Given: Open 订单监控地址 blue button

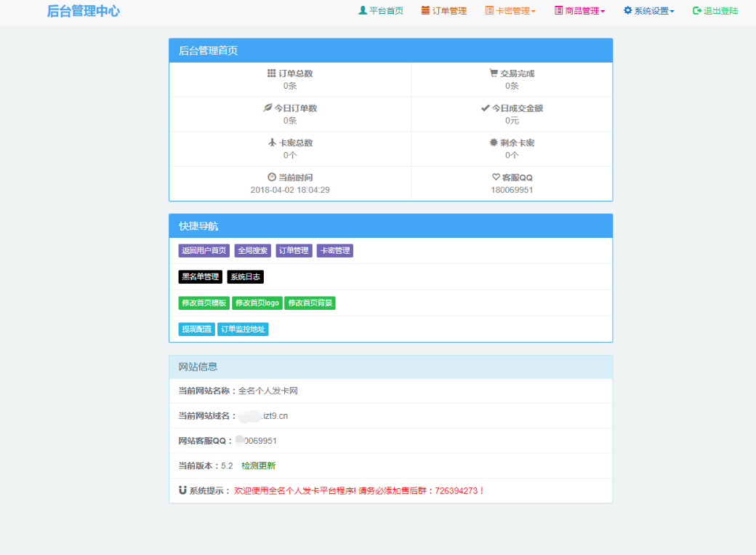Looking at the screenshot, I should point(243,329).
